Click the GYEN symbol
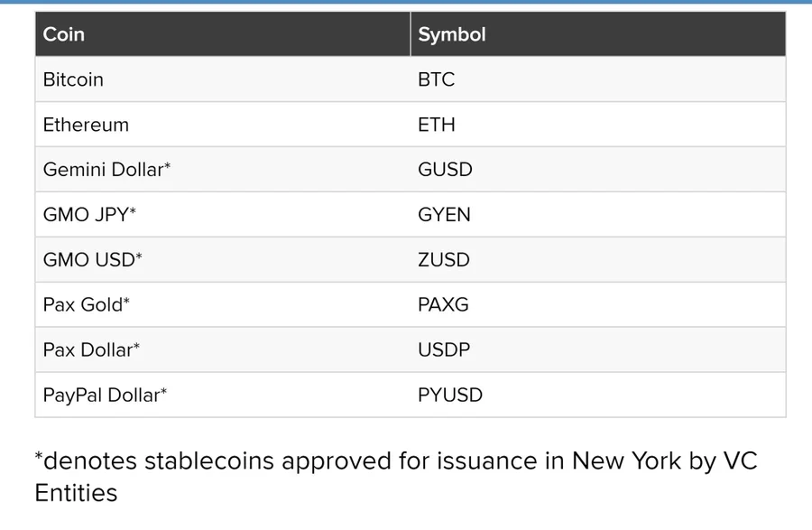This screenshot has height=530, width=812. coord(444,215)
